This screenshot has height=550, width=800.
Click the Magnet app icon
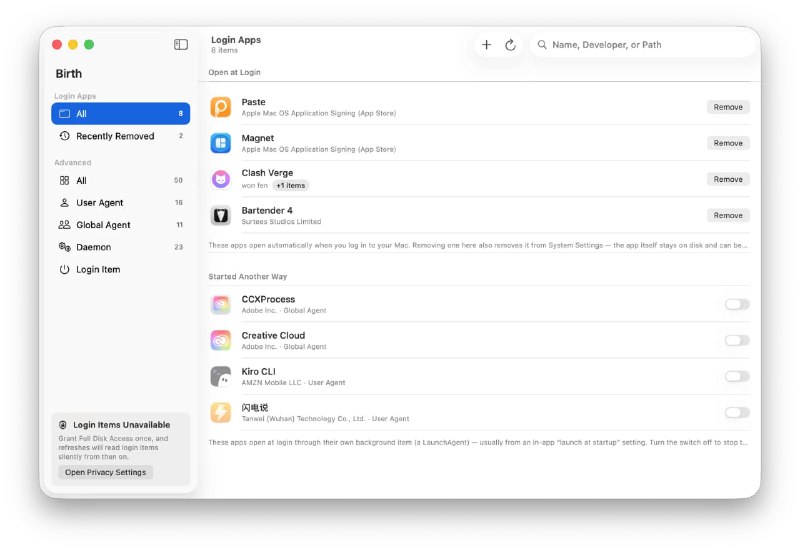[x=220, y=143]
